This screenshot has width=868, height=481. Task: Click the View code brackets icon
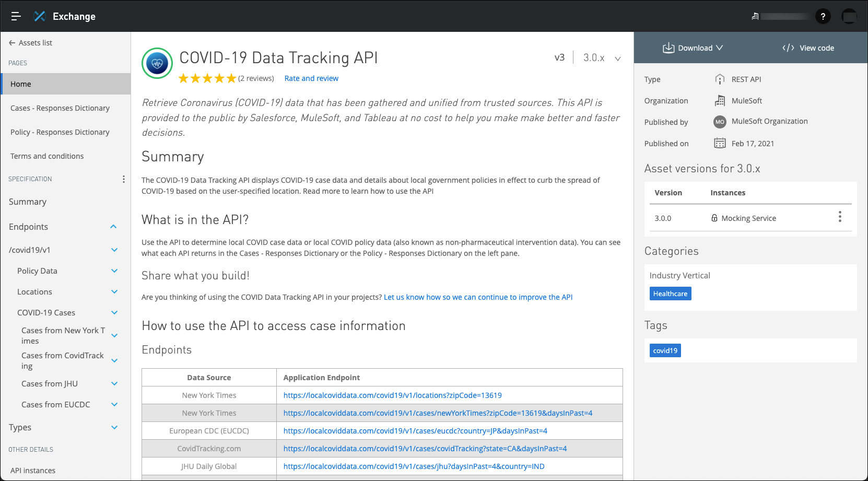(788, 48)
